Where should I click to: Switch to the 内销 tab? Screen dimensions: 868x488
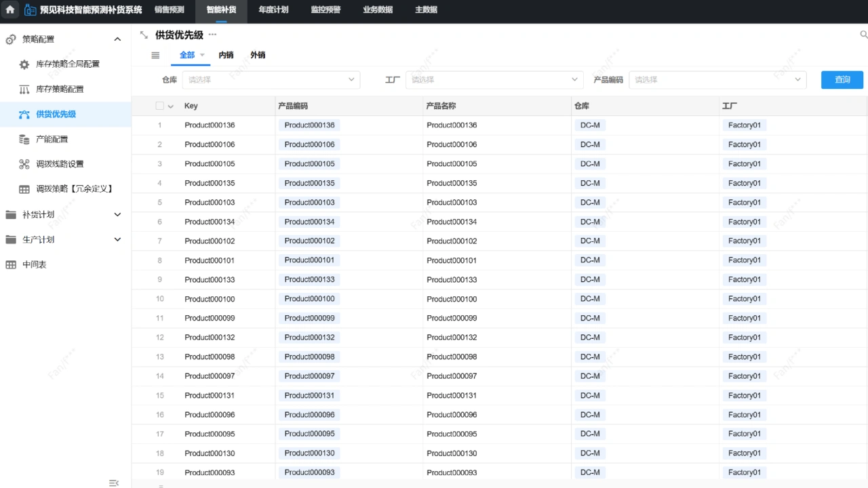click(226, 56)
